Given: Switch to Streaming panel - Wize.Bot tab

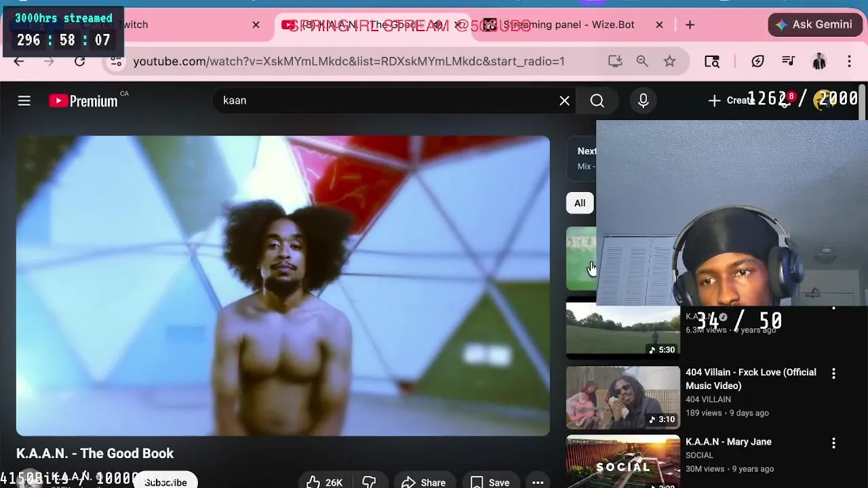Looking at the screenshot, I should [x=568, y=24].
